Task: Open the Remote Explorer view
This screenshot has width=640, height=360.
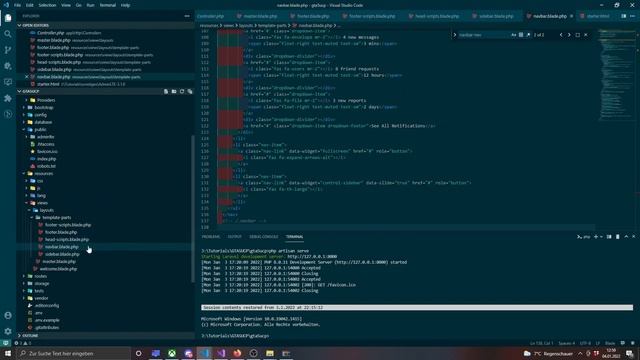Action: point(8,82)
